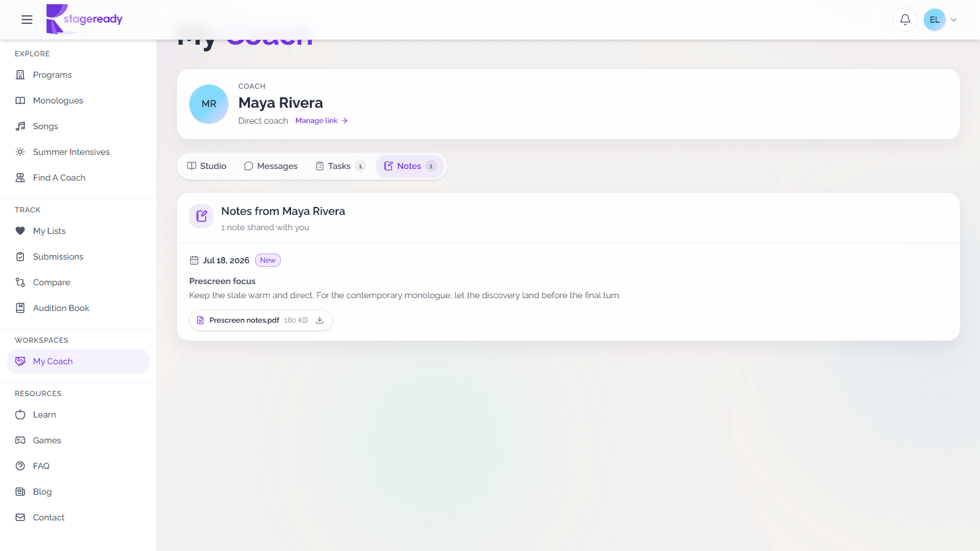
Task: Open the Tasks tab
Action: (340, 166)
